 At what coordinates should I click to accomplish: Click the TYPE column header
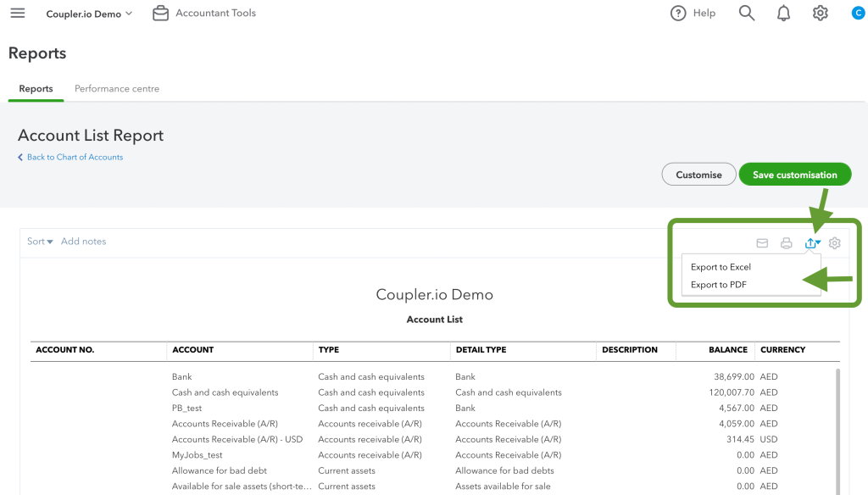(x=329, y=350)
